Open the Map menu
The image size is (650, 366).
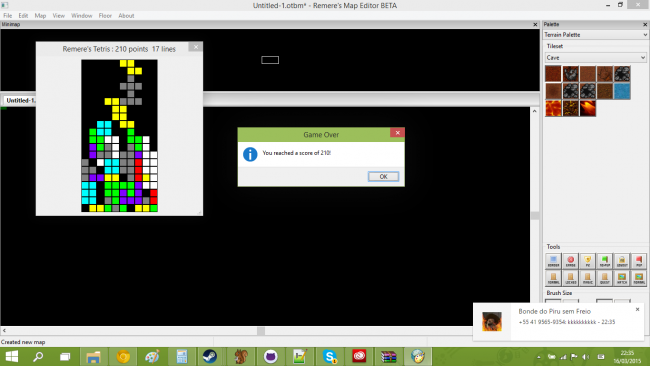pyautogui.click(x=40, y=16)
